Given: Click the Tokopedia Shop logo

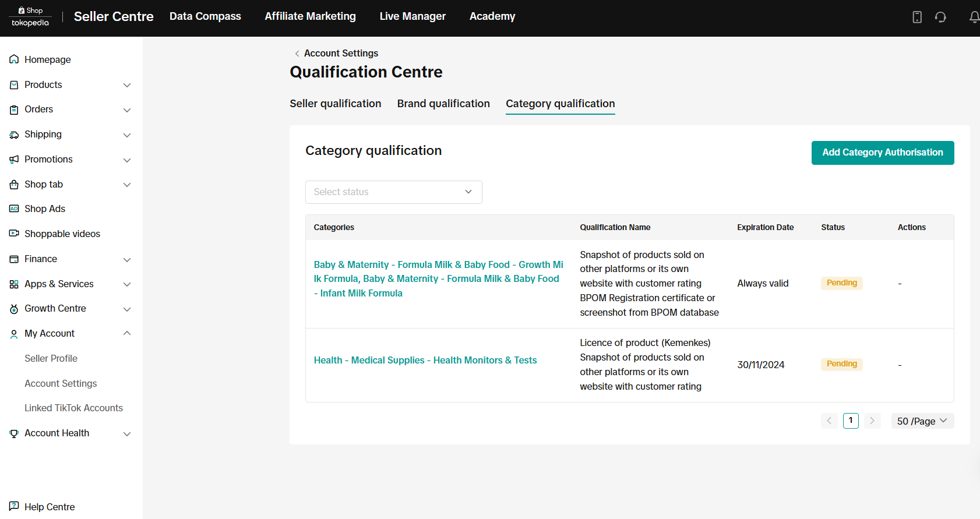Looking at the screenshot, I should point(30,17).
